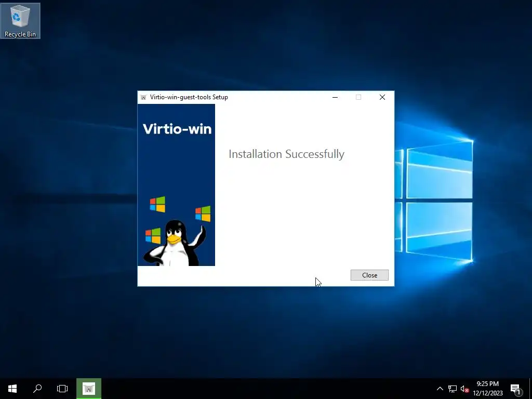Click the 'Installation Successfully' message text
The width and height of the screenshot is (532, 399).
(x=286, y=154)
